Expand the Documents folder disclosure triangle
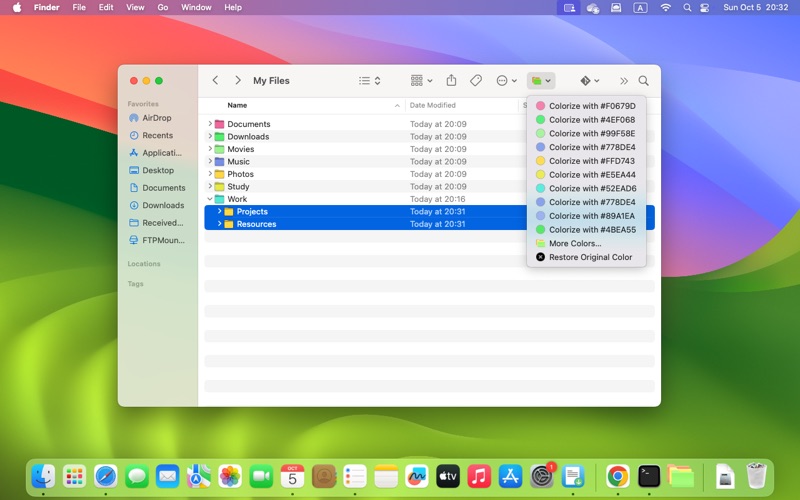The height and width of the screenshot is (500, 800). (x=210, y=124)
